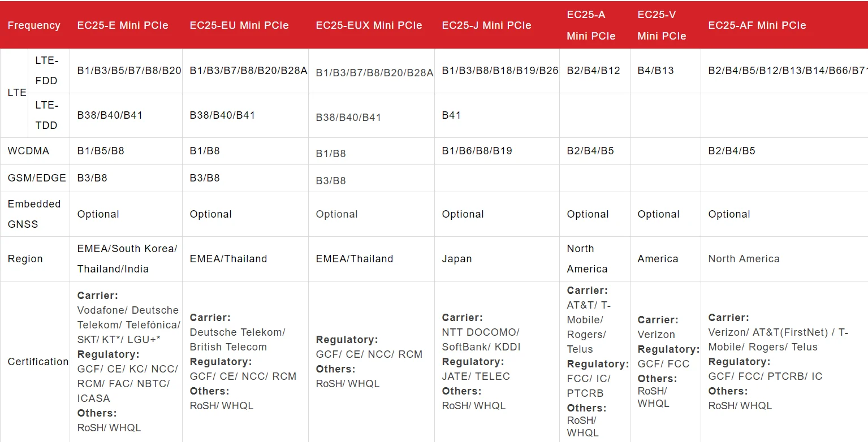The height and width of the screenshot is (442, 868).
Task: Select the EC25-AF Mini PCIe header
Action: 757,25
